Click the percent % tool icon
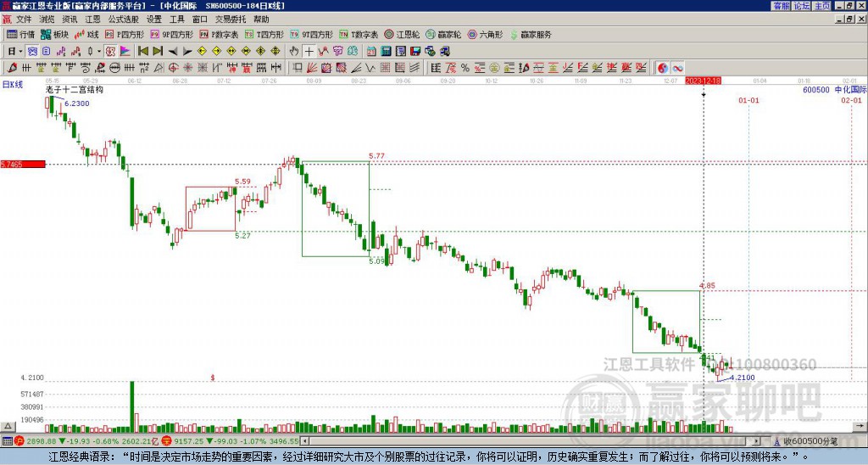Viewport: 868px width, 465px height. click(x=465, y=68)
